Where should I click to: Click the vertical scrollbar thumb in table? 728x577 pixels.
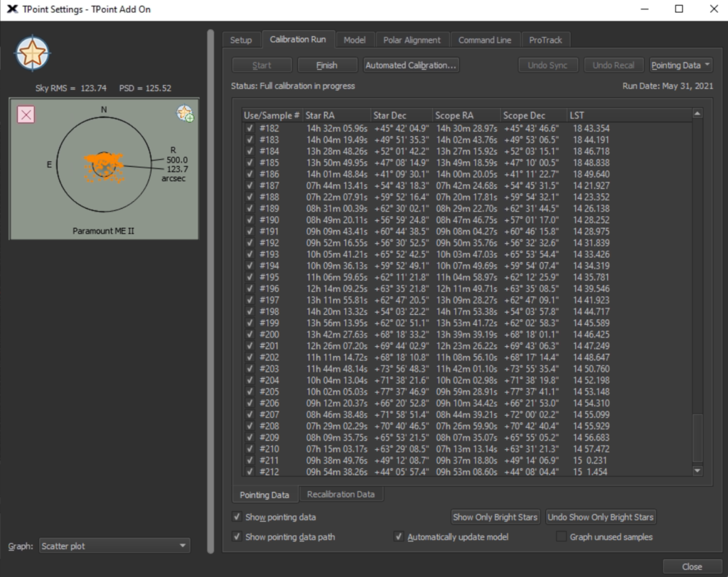coord(697,438)
